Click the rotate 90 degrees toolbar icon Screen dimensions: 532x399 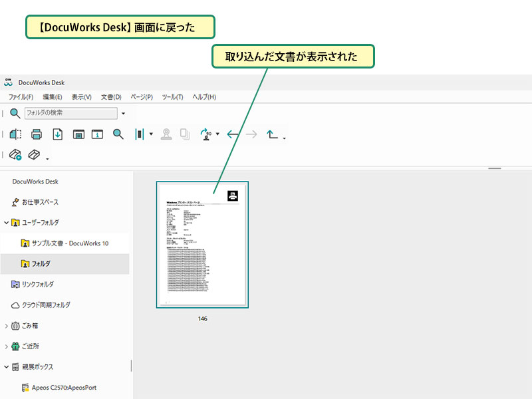206,134
